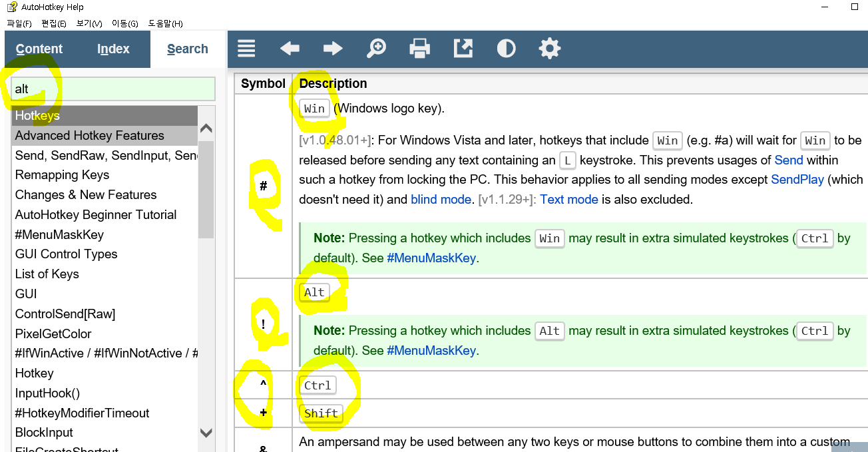Click the results list scrollbar thumb

coord(206,189)
